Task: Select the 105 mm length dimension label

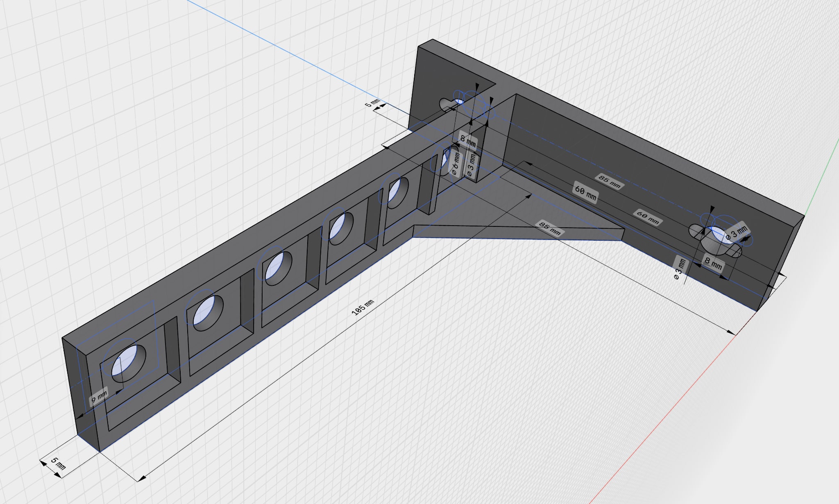Action: point(363,308)
